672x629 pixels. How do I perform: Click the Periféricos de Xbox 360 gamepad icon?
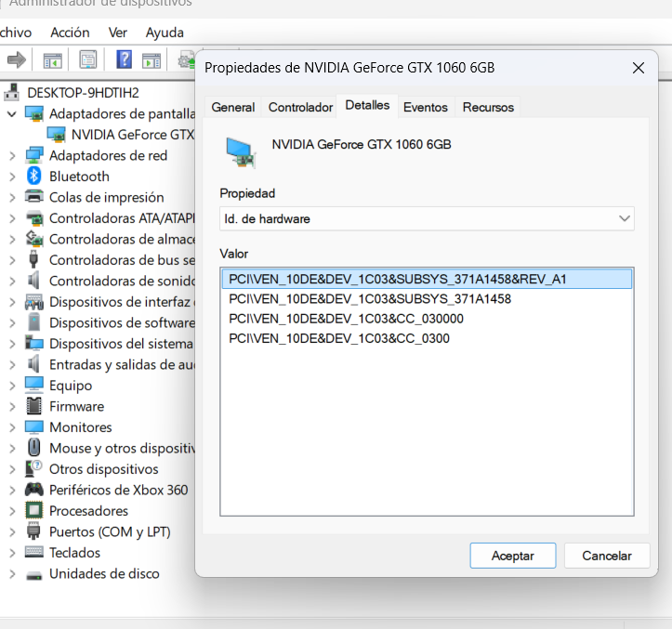34,490
